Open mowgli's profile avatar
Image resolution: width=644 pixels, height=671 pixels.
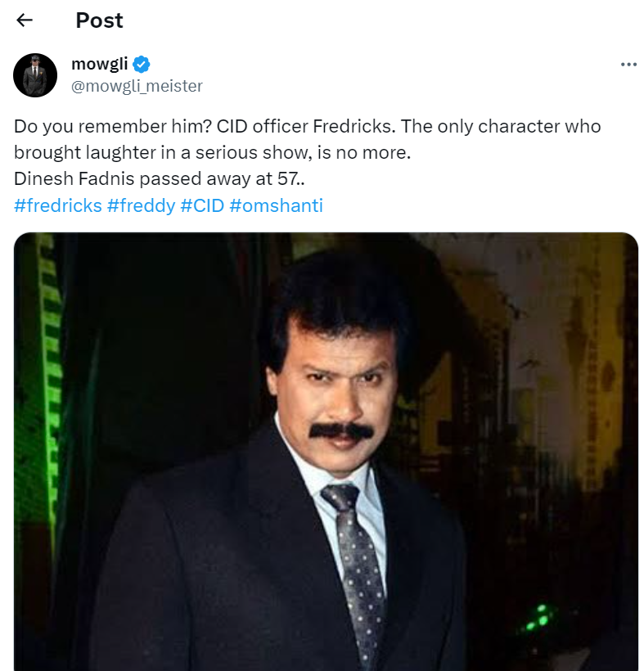coord(35,75)
